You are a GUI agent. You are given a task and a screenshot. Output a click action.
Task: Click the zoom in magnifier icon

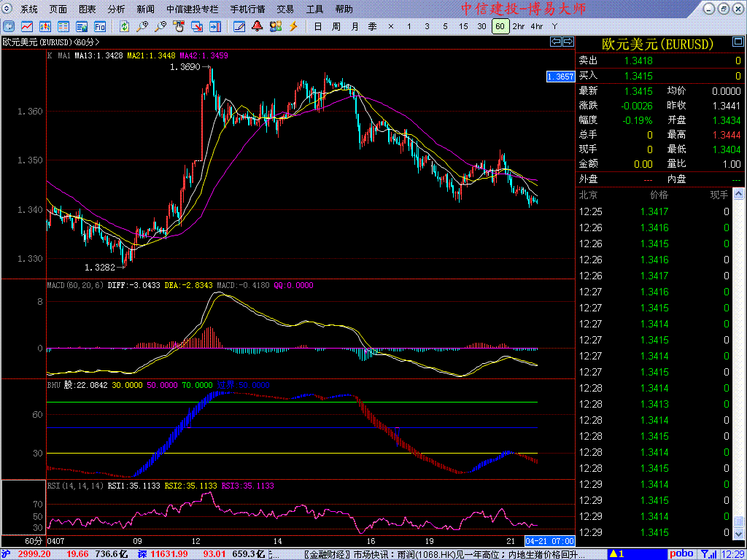tap(142, 26)
